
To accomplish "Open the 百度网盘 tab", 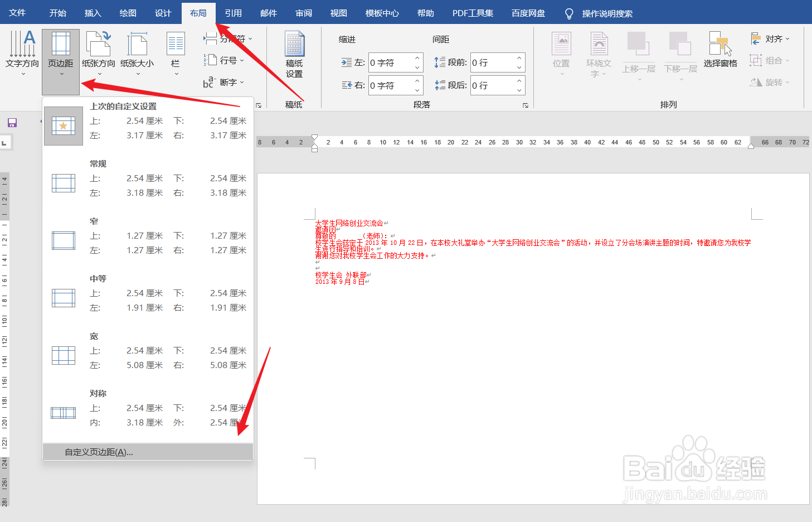I will coord(528,13).
